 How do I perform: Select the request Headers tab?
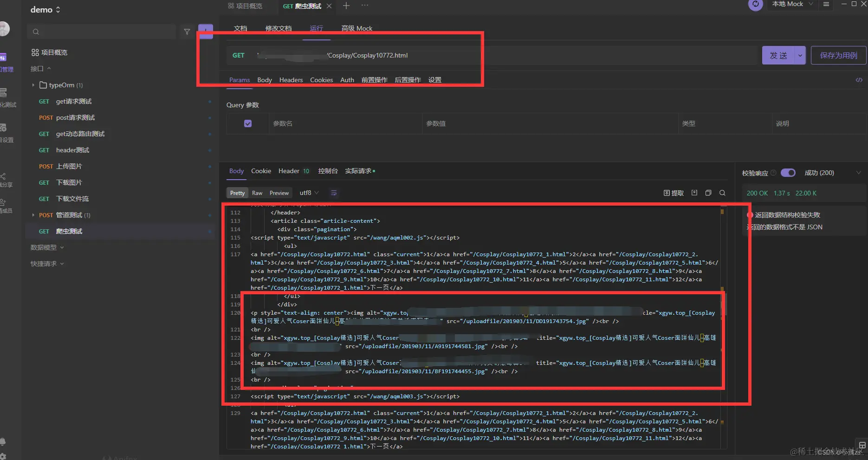pos(291,80)
